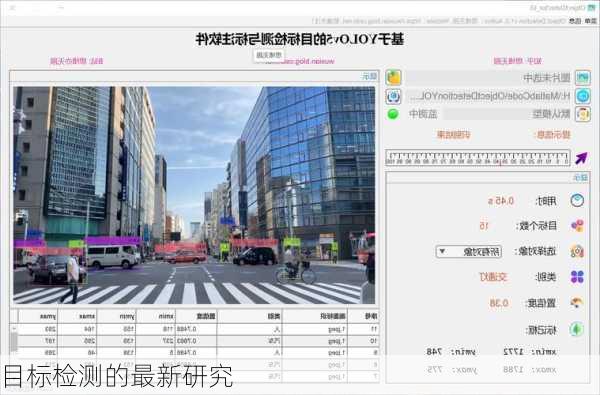Open the 信息 menu
The image size is (600, 395).
point(575,21)
